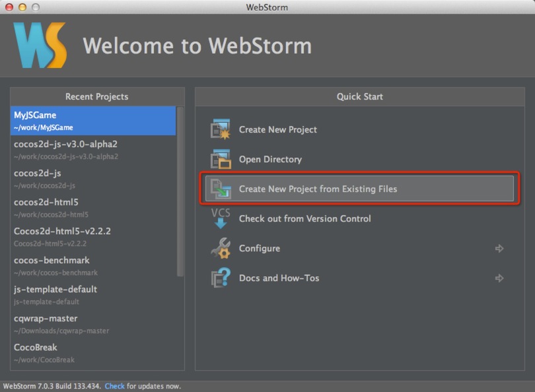The height and width of the screenshot is (392, 535).
Task: Select Check out from Version Control
Action: point(304,218)
